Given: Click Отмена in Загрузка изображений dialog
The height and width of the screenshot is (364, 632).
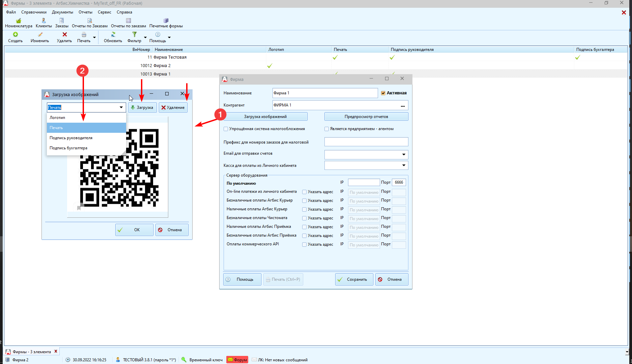Looking at the screenshot, I should point(172,230).
